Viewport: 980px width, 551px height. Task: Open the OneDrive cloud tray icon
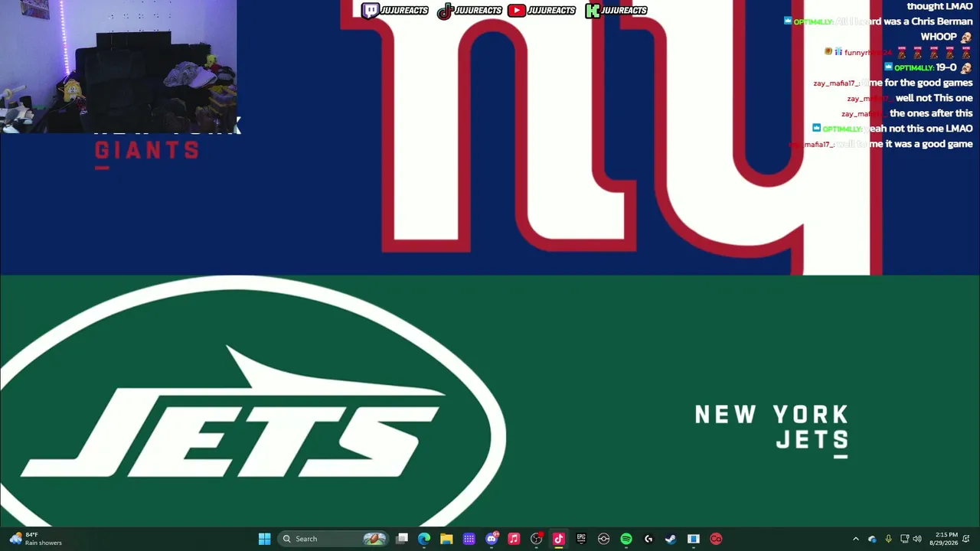[872, 539]
